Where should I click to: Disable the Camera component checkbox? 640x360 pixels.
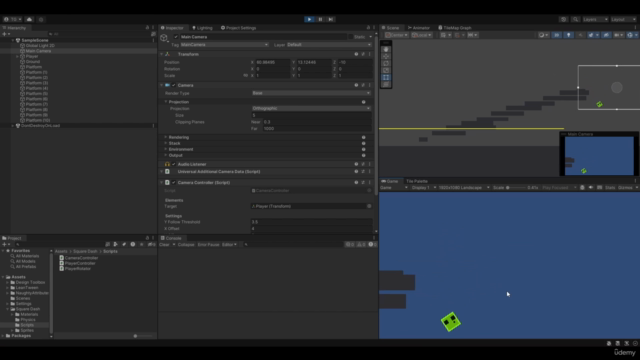(174, 85)
